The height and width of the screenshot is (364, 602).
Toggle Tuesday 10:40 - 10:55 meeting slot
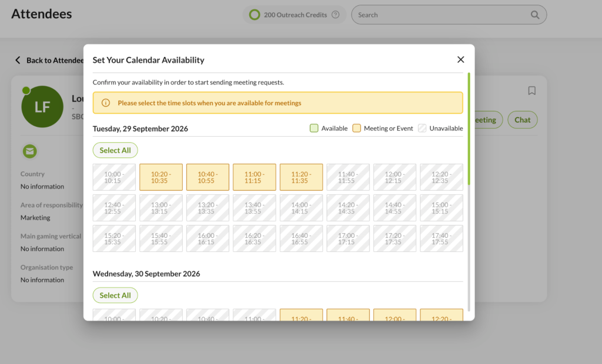(208, 177)
